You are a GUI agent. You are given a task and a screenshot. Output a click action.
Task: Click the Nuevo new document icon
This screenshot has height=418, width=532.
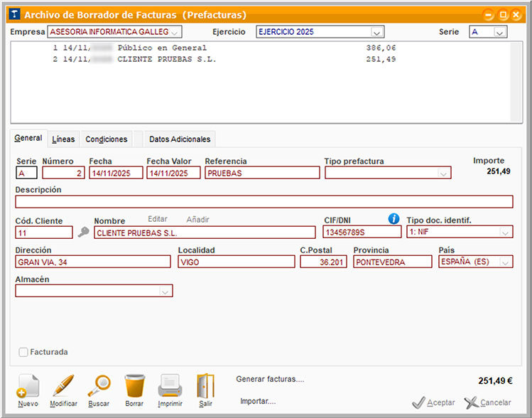coord(28,386)
